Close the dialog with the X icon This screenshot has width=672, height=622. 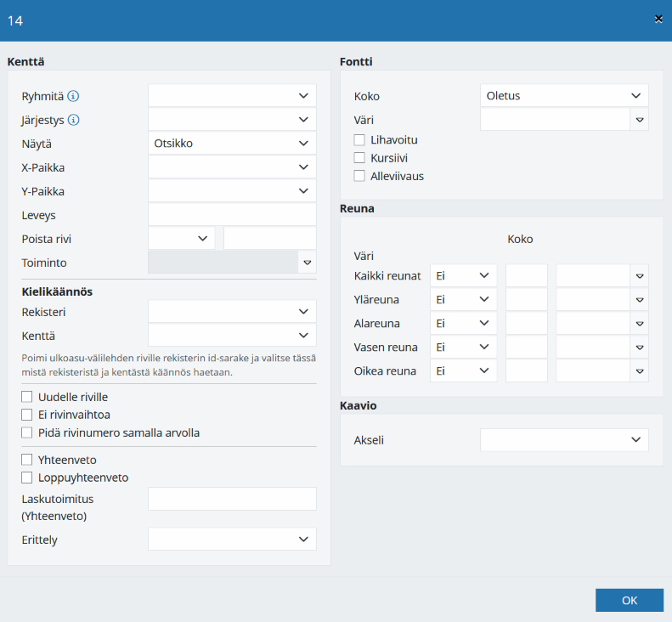658,19
